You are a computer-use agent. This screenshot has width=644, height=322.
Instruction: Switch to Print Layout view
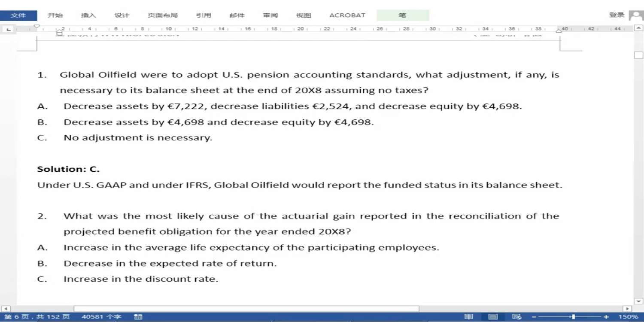493,317
